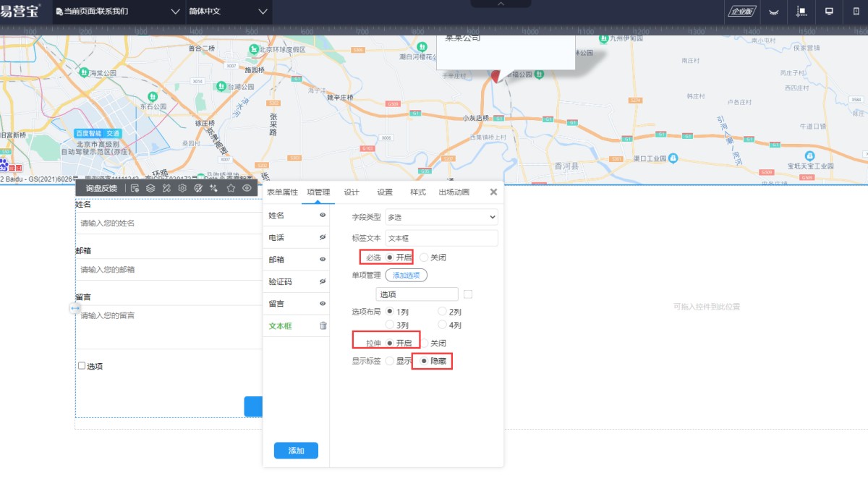868x481 pixels.
Task: Show the 电话 field via crossed eye icon
Action: pyautogui.click(x=323, y=237)
